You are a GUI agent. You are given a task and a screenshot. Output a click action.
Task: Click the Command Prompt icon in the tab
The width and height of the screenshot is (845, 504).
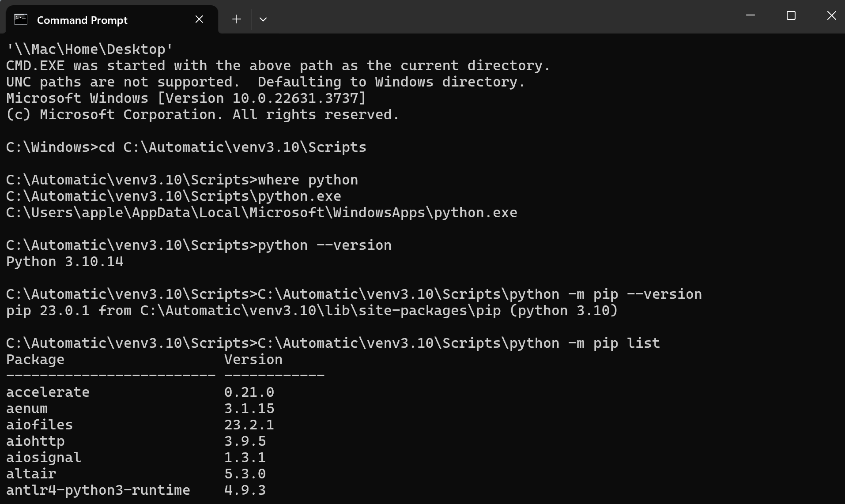21,19
